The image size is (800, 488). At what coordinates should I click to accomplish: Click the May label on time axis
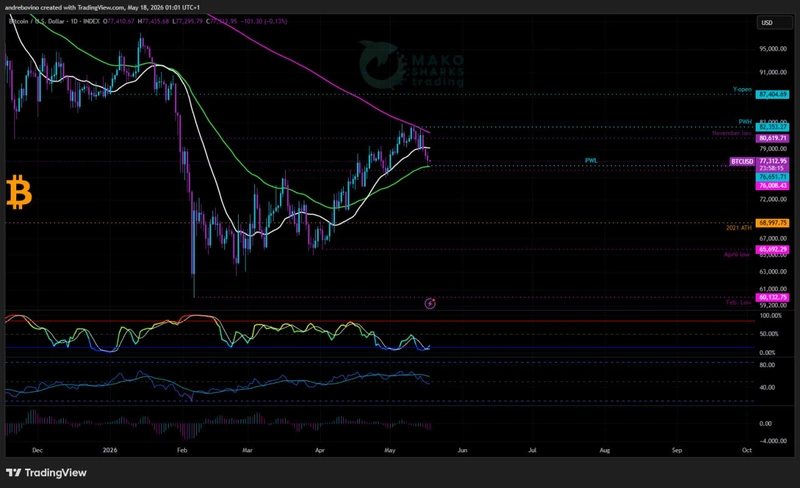coord(390,450)
